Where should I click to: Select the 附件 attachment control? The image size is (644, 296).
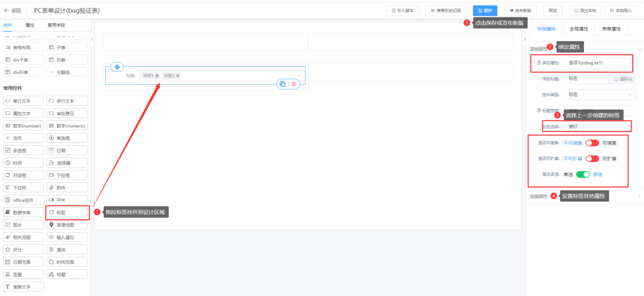[x=67, y=187]
